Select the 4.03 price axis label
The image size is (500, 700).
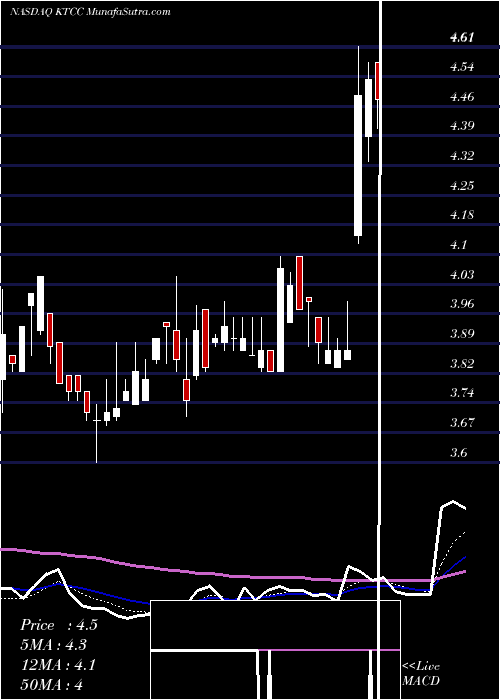pyautogui.click(x=462, y=274)
